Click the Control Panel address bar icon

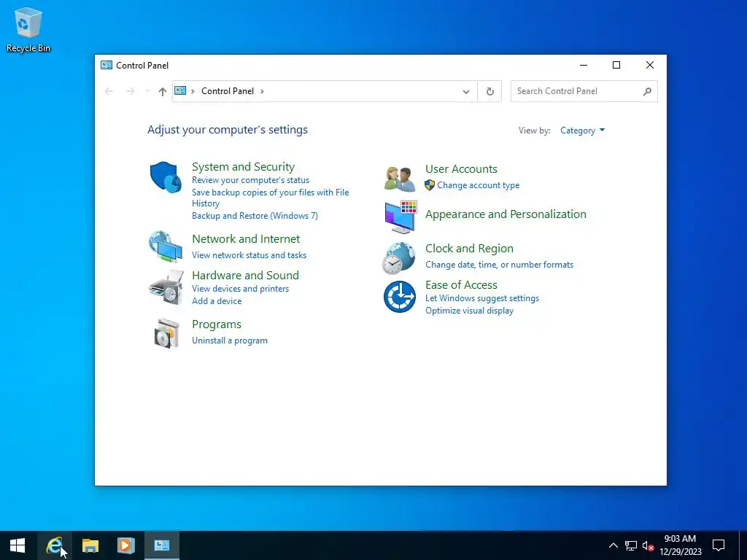coord(180,90)
